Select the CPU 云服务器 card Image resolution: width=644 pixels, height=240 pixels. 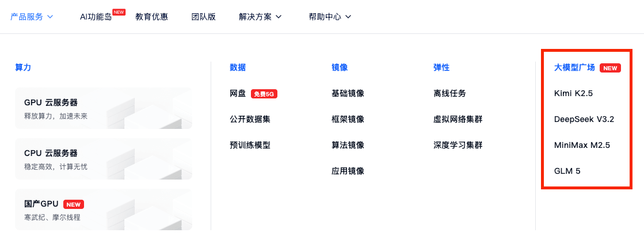pos(104,159)
